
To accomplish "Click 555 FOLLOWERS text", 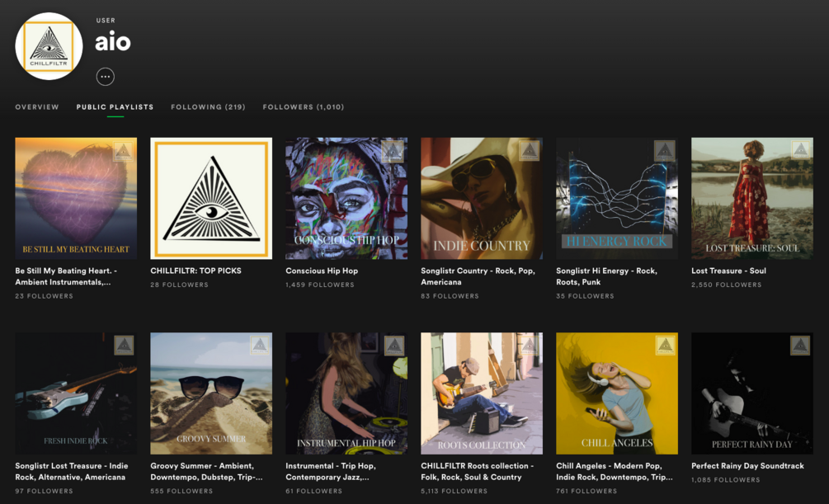I will (181, 492).
